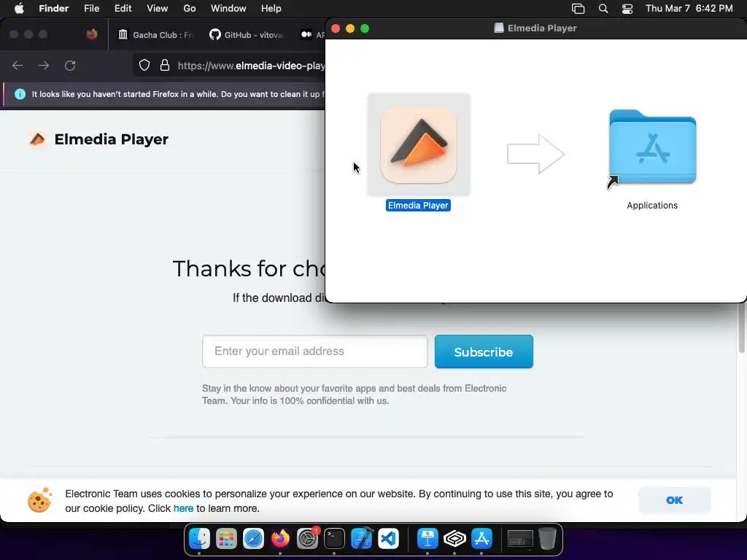Viewport: 747px width, 560px height.
Task: Open Terminal from the Dock
Action: (x=334, y=539)
